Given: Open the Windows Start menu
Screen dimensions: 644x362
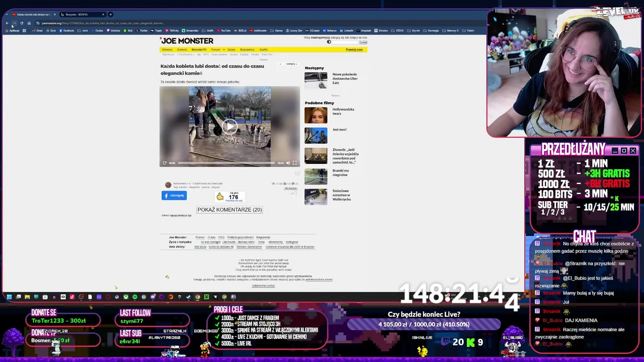Looking at the screenshot, I should [x=9, y=297].
